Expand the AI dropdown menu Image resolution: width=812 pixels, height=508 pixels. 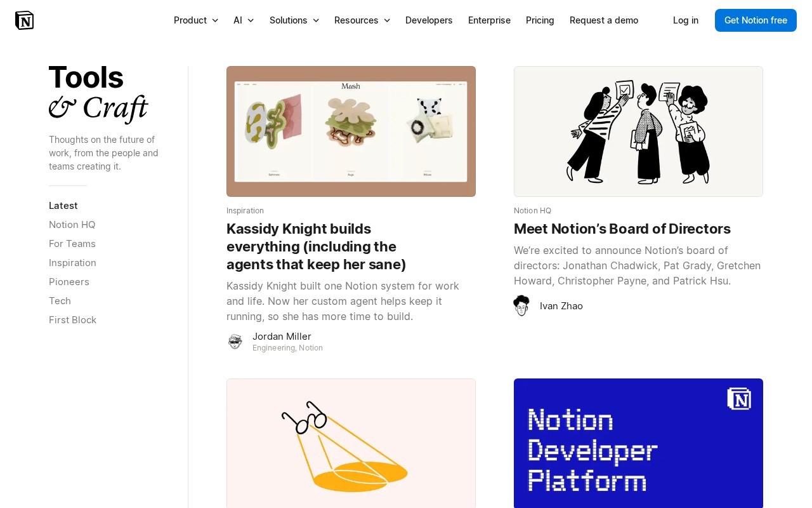(244, 20)
